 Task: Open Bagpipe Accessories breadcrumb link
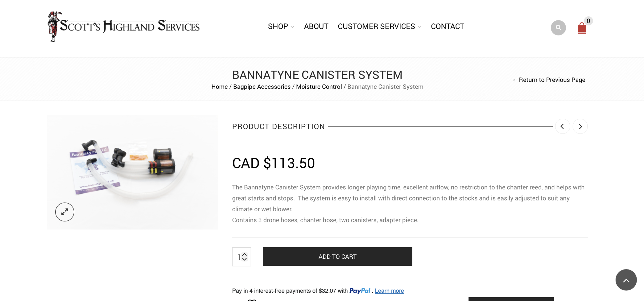click(262, 87)
